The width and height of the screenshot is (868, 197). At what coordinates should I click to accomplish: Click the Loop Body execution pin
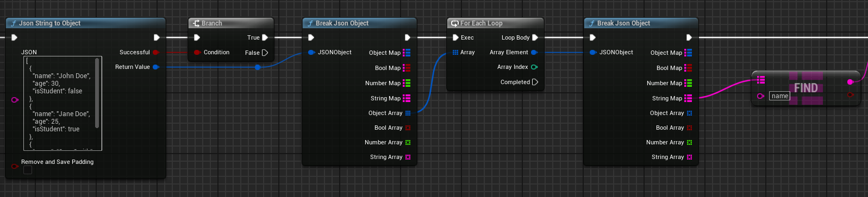[535, 37]
